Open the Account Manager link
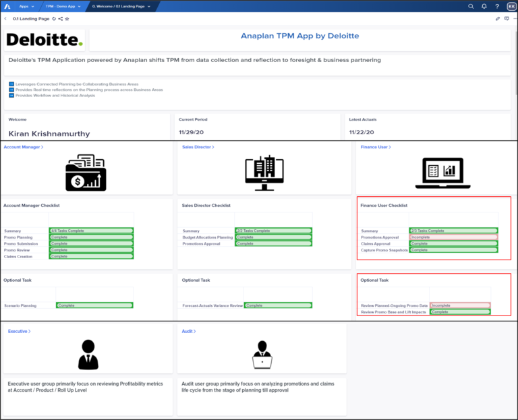Viewport: 518px width, 420px height. (23, 146)
